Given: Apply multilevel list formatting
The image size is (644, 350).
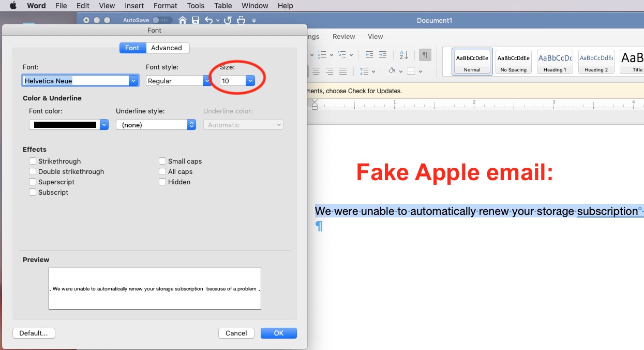Looking at the screenshot, I should [x=342, y=55].
